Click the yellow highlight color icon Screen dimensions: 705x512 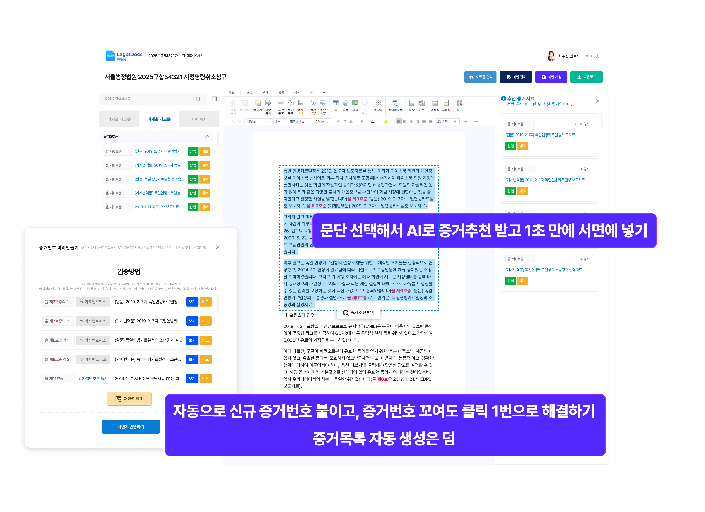[386, 121]
